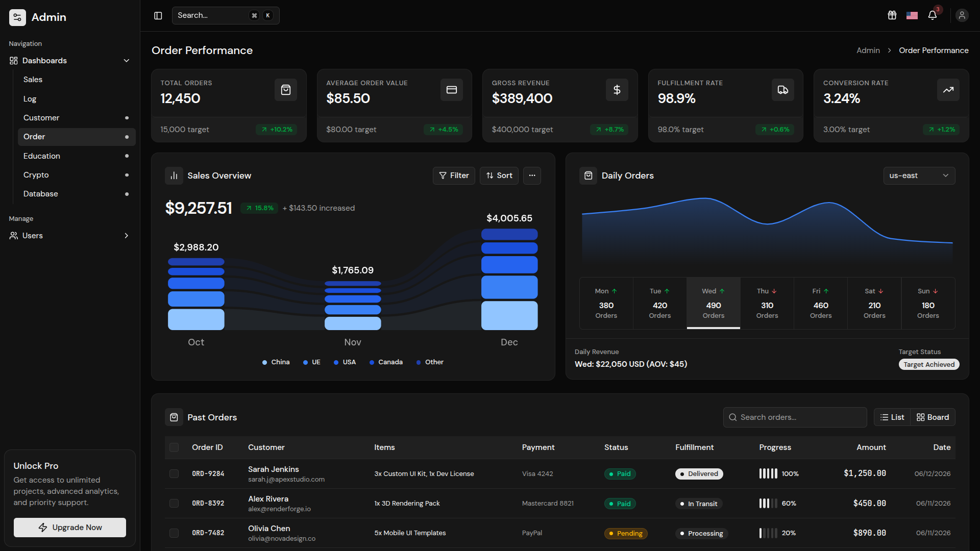Click the Search orders input field

(x=795, y=417)
